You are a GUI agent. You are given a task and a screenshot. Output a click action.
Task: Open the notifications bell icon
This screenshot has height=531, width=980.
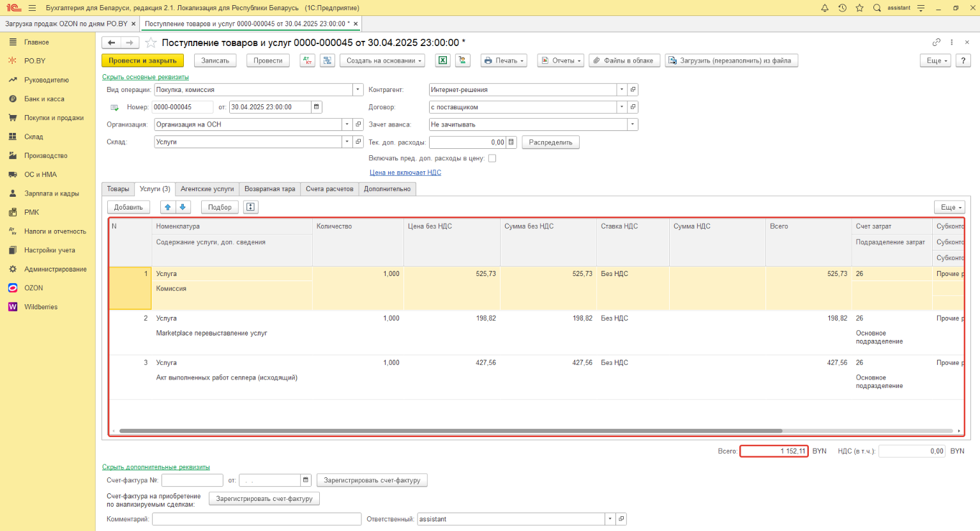coord(825,8)
